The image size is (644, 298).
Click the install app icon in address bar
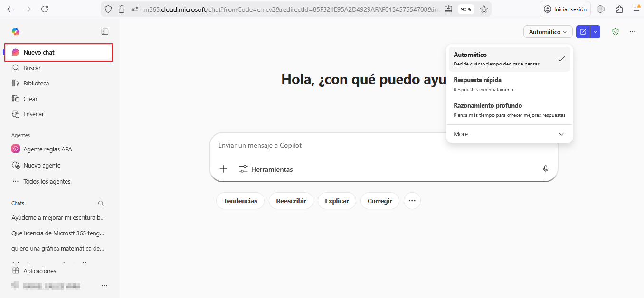(448, 9)
